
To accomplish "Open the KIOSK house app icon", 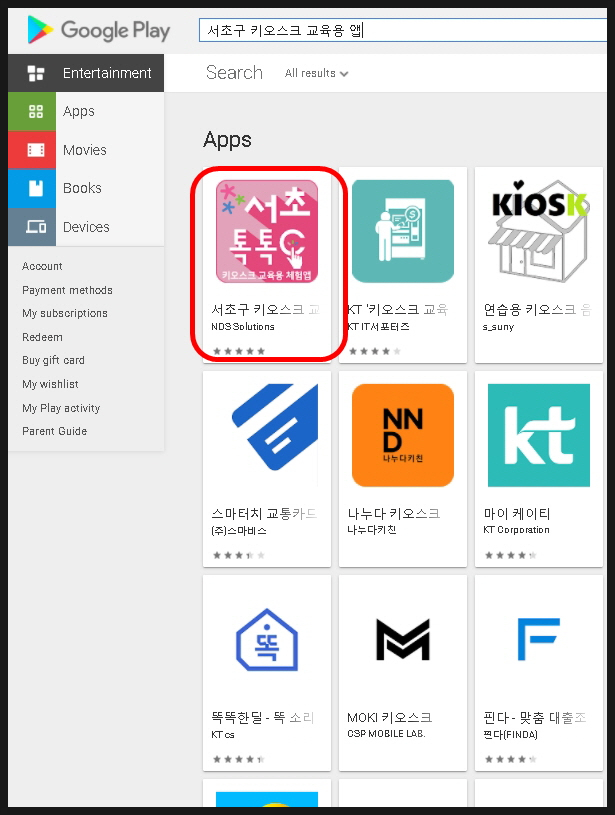I will (539, 231).
